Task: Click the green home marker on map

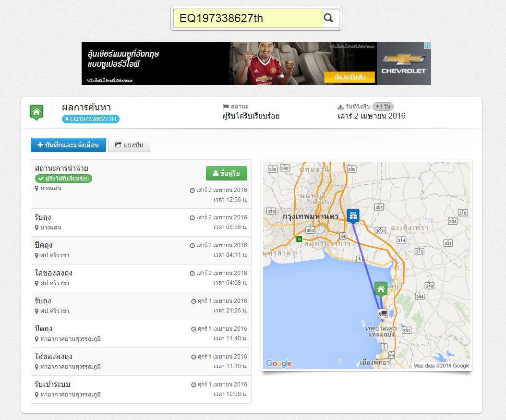Action: [381, 288]
